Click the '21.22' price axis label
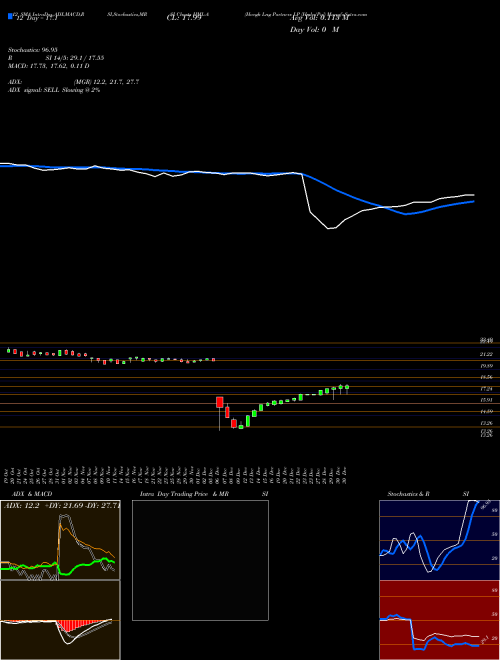 [x=486, y=355]
